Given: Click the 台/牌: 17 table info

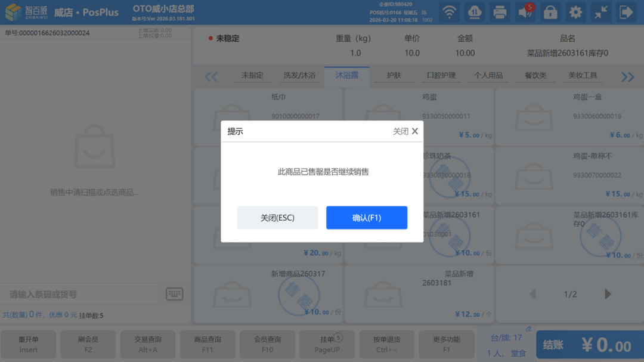Looking at the screenshot, I should coord(506,338).
